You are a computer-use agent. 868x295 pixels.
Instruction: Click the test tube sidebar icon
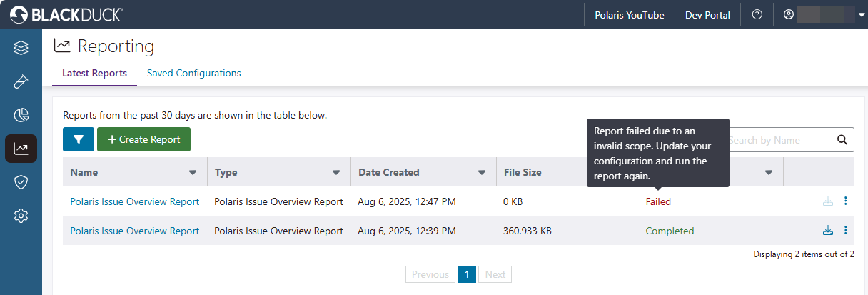(21, 81)
